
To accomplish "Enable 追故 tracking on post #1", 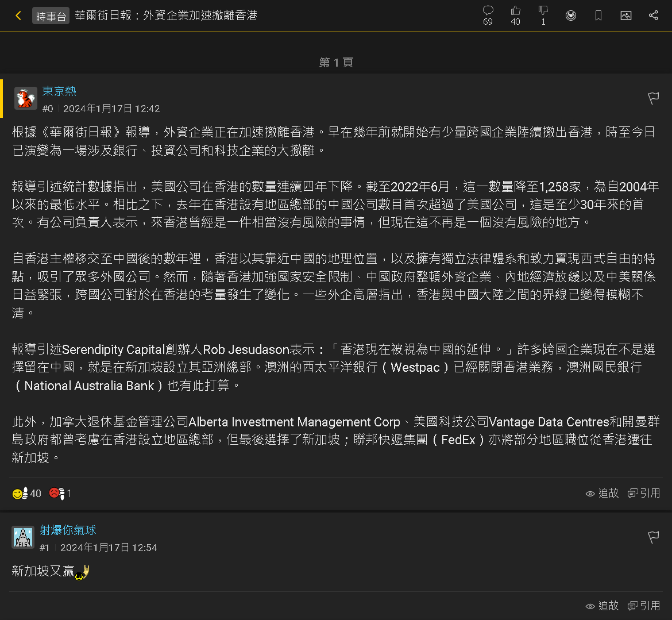I will 602,606.
